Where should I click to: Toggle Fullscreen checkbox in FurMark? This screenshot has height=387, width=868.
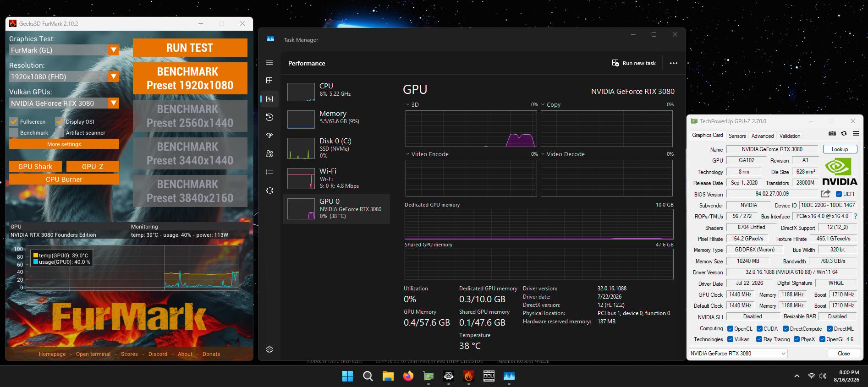coord(14,121)
